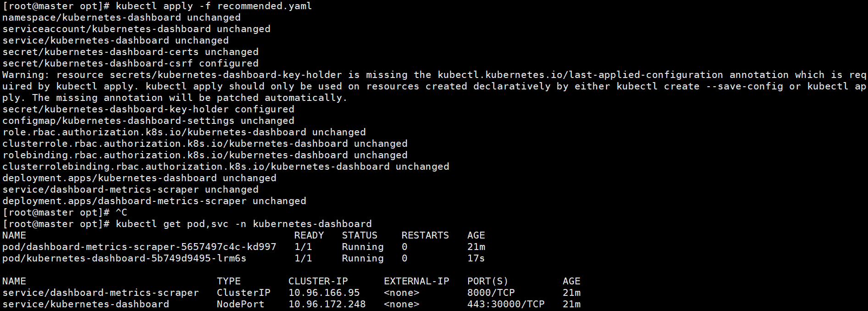Click 'secret/kubernetes-dashboard-certs unchanged' line
This screenshot has width=868, height=311.
tap(130, 52)
